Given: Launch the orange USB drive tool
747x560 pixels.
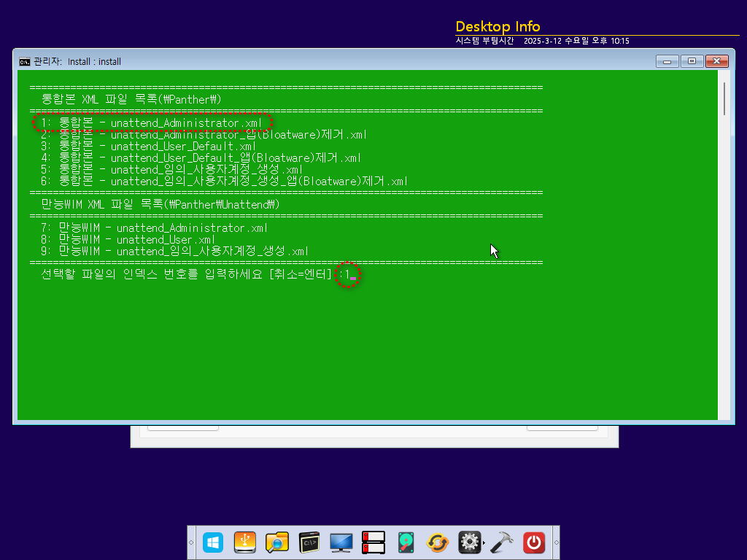Looking at the screenshot, I should point(245,542).
